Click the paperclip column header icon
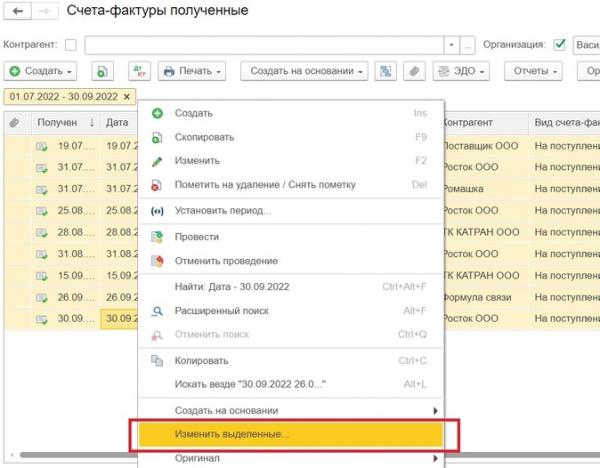Screen dimensions: 600x468 15,123
